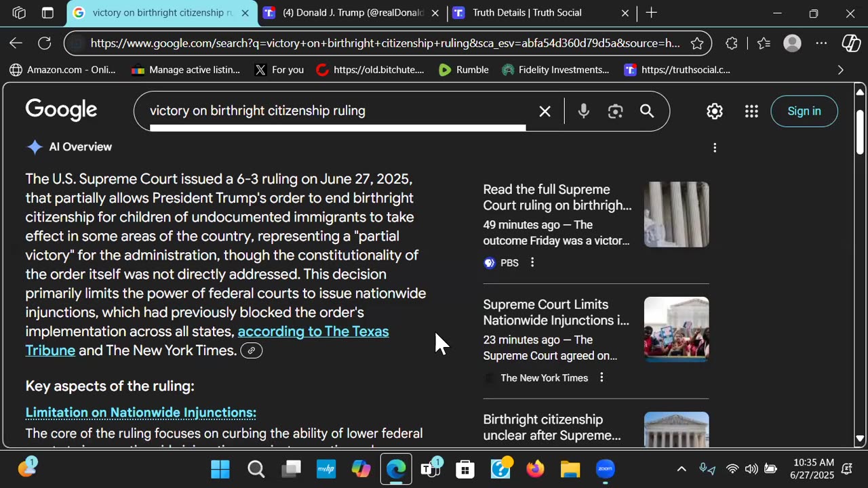Open 'Birthright citizenship unclear' article
868x488 pixels.
[552, 428]
